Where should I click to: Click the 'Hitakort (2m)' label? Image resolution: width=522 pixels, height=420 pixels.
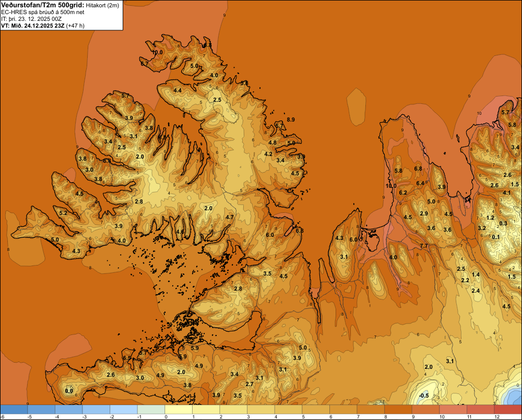102,5
